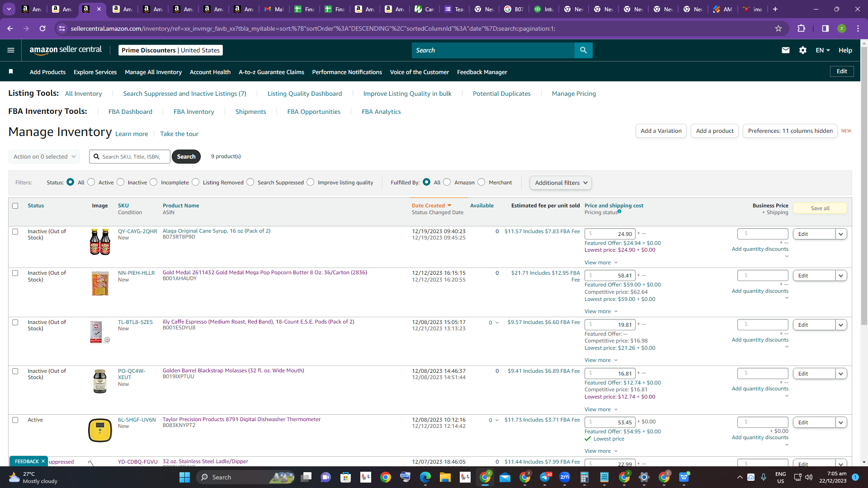
Task: Check the Taylor Dishwasher Thermometer row checkbox
Action: coord(15,420)
